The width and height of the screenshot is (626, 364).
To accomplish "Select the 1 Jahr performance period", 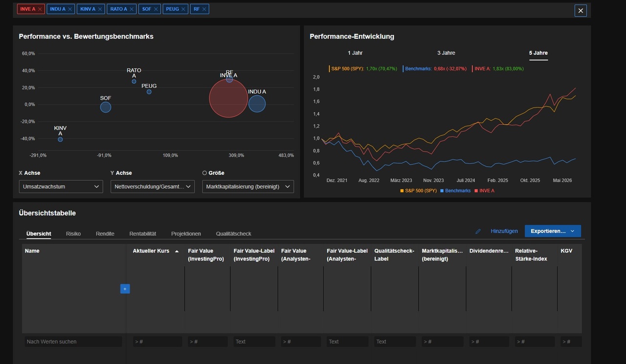I will [355, 53].
